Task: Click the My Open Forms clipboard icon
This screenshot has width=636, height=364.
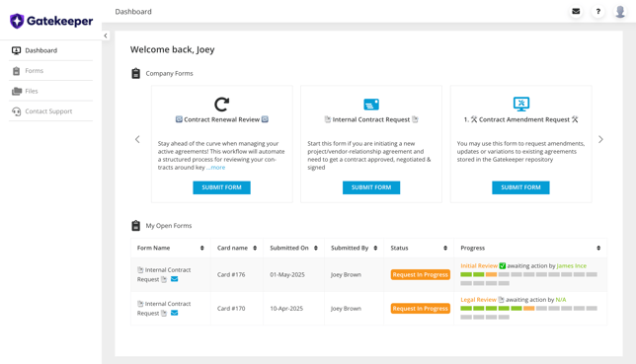Action: (x=136, y=226)
